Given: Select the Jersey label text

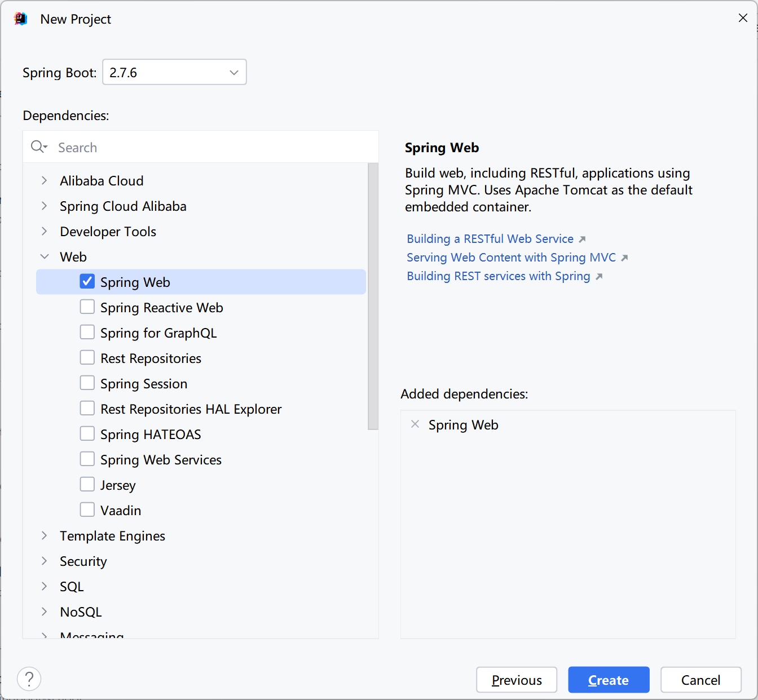Looking at the screenshot, I should click(x=118, y=485).
